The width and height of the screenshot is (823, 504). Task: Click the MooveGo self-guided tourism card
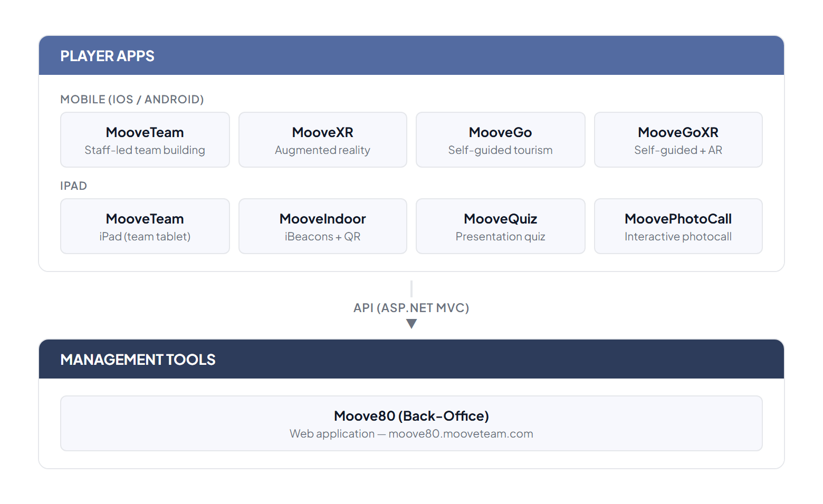pyautogui.click(x=500, y=140)
